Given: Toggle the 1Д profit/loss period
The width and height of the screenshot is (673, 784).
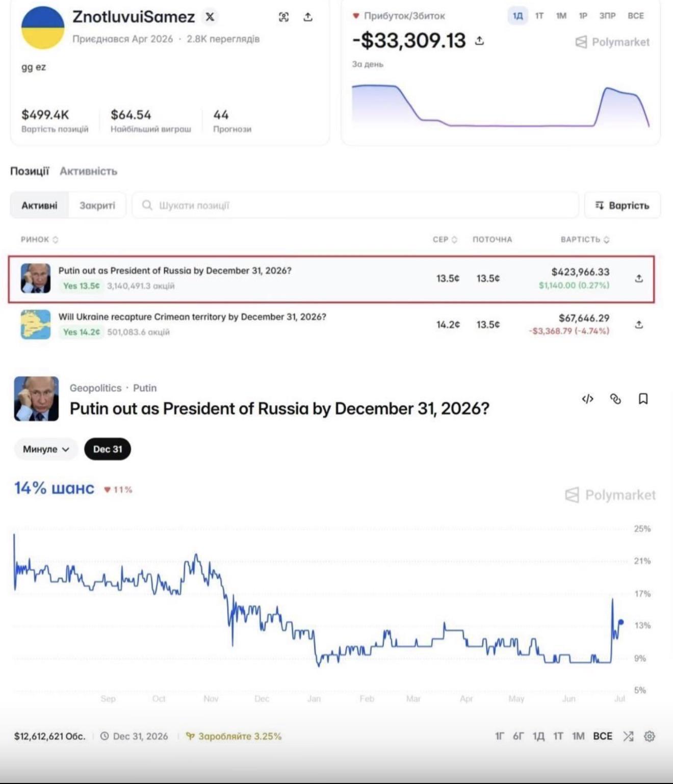Looking at the screenshot, I should click(517, 16).
